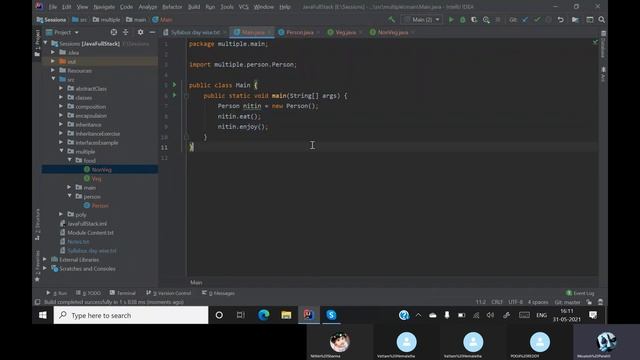Open the TODO tool window button

point(89,293)
